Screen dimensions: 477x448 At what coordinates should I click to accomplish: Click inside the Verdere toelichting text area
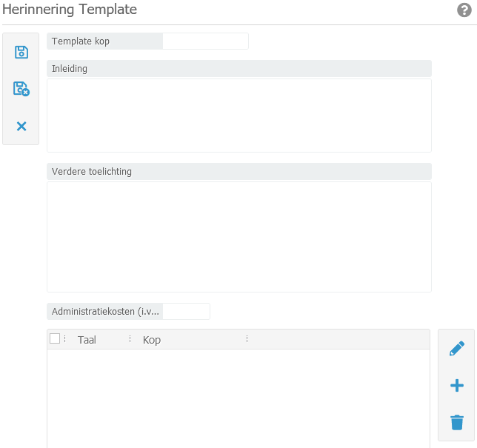pyautogui.click(x=238, y=236)
